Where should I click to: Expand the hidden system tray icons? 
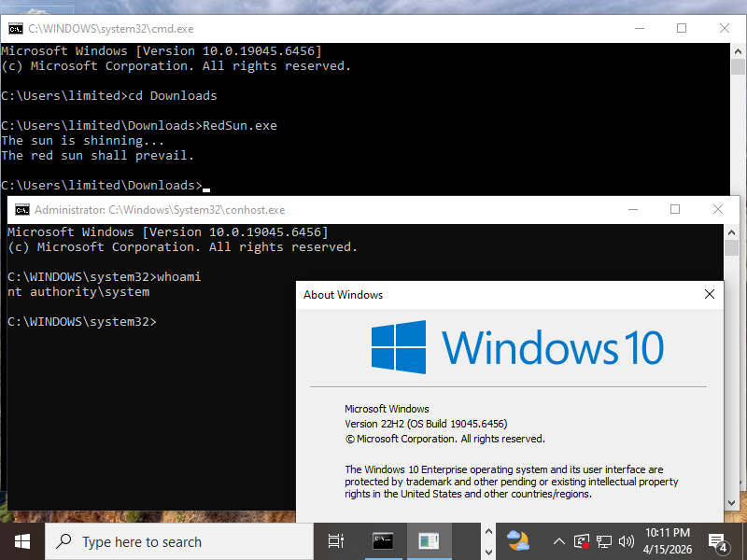pyautogui.click(x=559, y=541)
